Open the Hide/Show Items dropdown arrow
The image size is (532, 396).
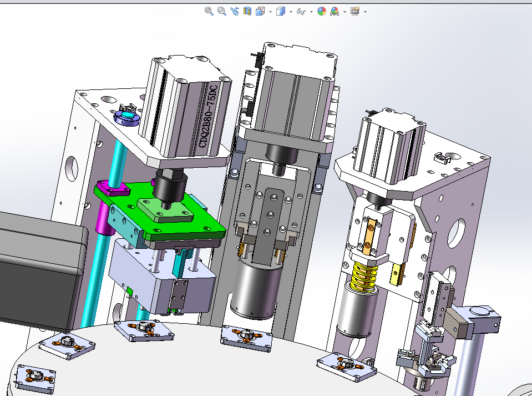311,12
